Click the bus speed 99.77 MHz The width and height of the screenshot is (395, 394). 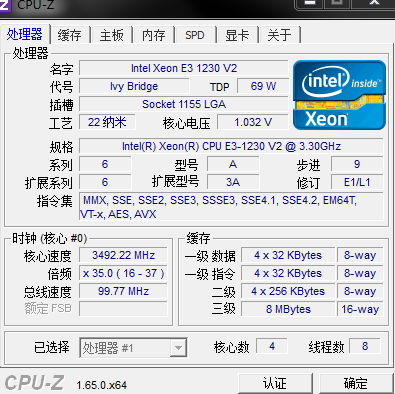tap(123, 291)
